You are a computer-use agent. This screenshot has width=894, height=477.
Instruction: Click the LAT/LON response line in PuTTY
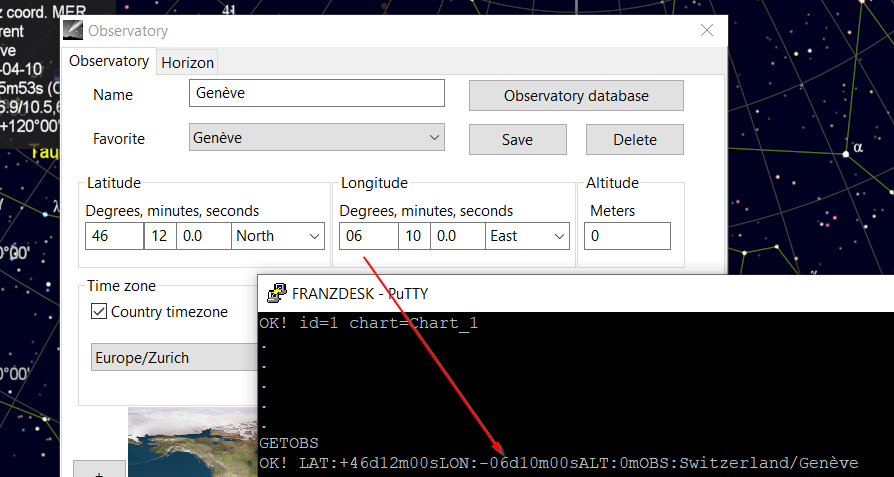click(559, 463)
